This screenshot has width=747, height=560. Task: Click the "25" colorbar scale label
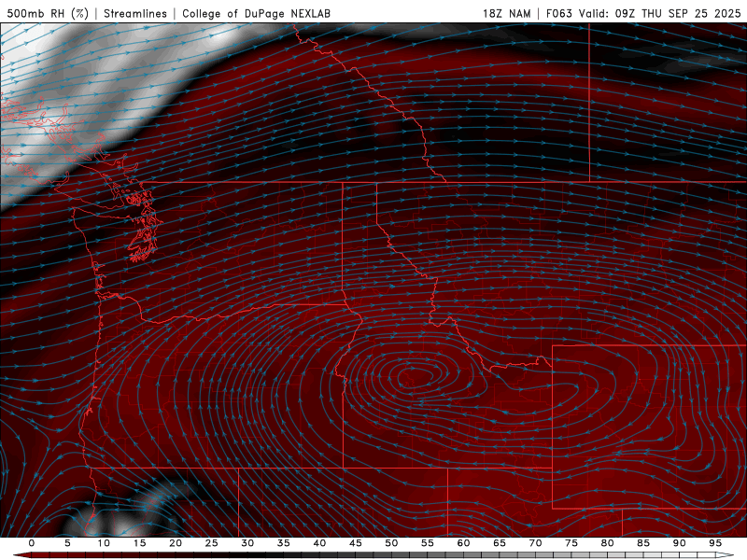pyautogui.click(x=212, y=543)
